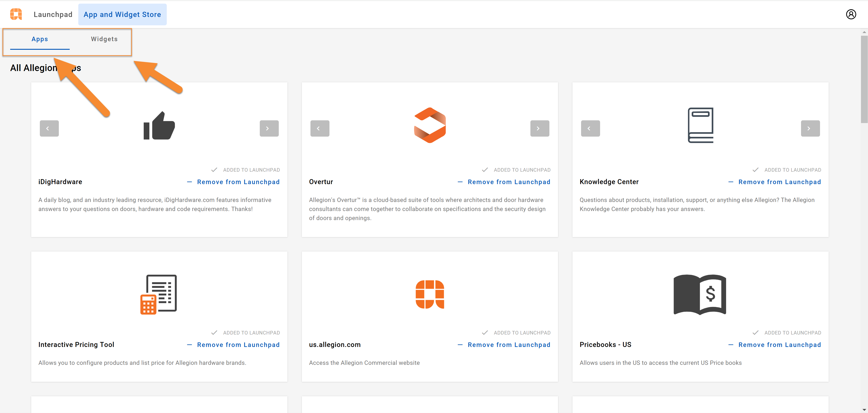Remove Overtur from Launchpad
868x413 pixels.
504,182
